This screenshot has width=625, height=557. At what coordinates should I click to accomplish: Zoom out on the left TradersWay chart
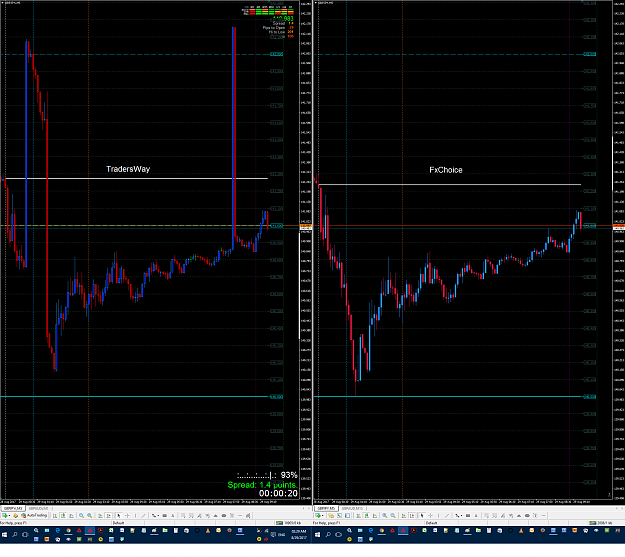point(90,516)
